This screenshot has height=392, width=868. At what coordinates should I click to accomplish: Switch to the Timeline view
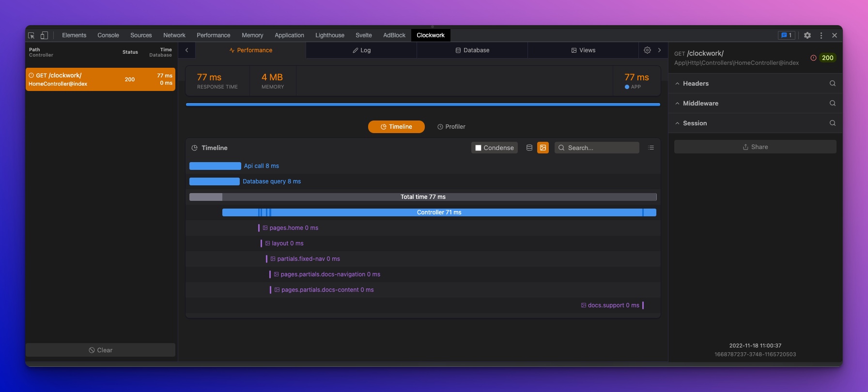[396, 127]
